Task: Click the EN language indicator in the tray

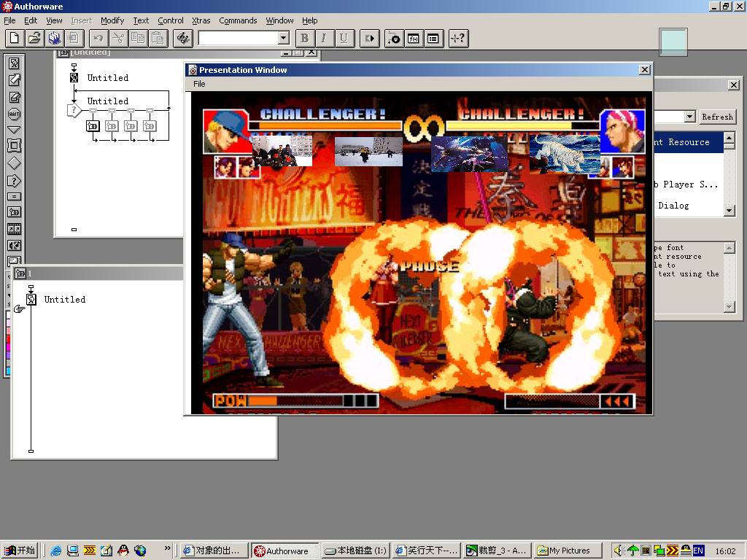Action: click(698, 551)
